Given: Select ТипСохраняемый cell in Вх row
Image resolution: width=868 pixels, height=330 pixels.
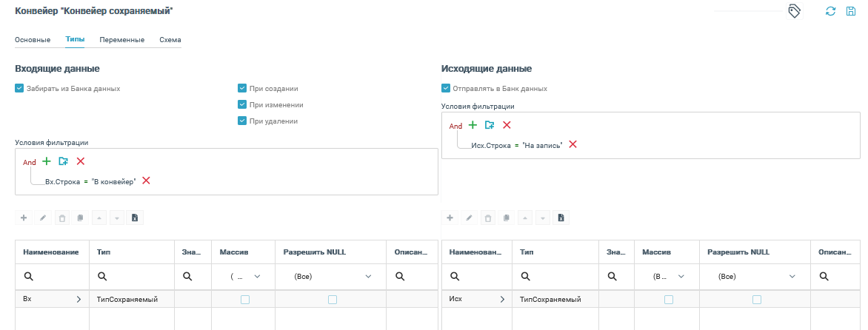Looking at the screenshot, I should pyautogui.click(x=131, y=299).
